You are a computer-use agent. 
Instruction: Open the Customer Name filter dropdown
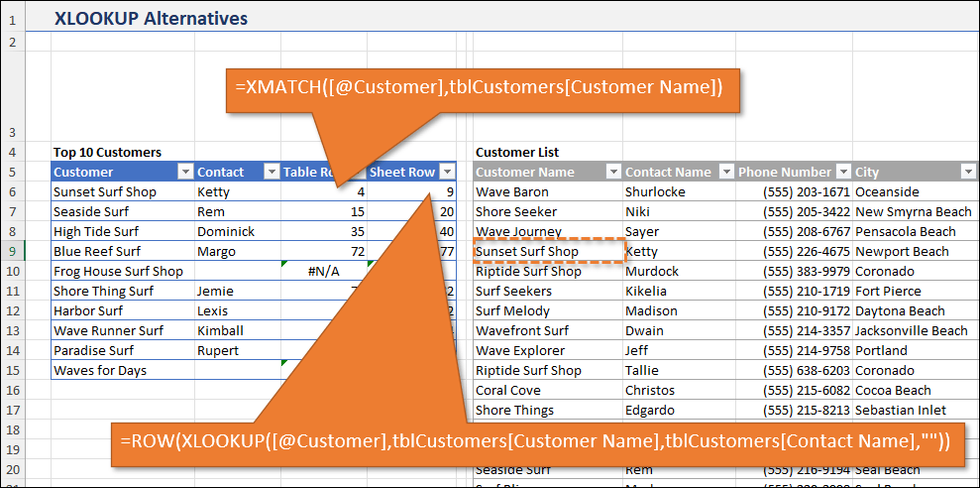[x=611, y=173]
